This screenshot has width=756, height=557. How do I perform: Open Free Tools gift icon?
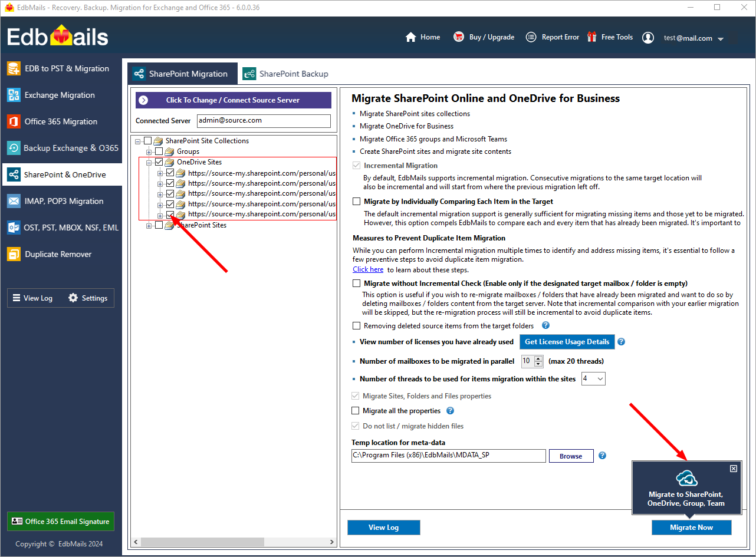[x=592, y=37]
